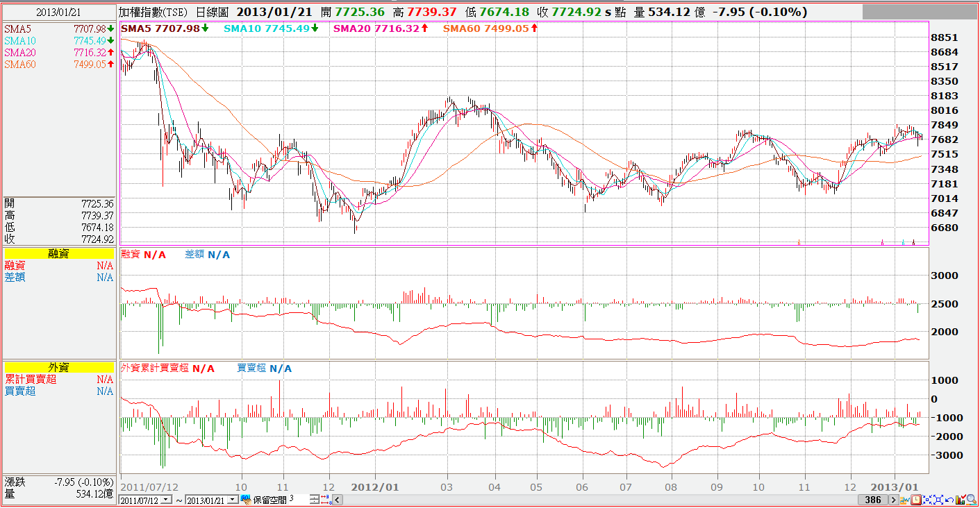Screen dimensions: 980x508
Task: Click the chart line style icon
Action: (x=906, y=500)
